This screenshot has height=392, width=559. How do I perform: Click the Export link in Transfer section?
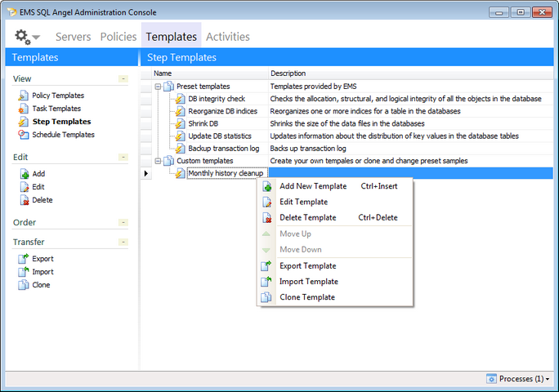click(x=42, y=259)
